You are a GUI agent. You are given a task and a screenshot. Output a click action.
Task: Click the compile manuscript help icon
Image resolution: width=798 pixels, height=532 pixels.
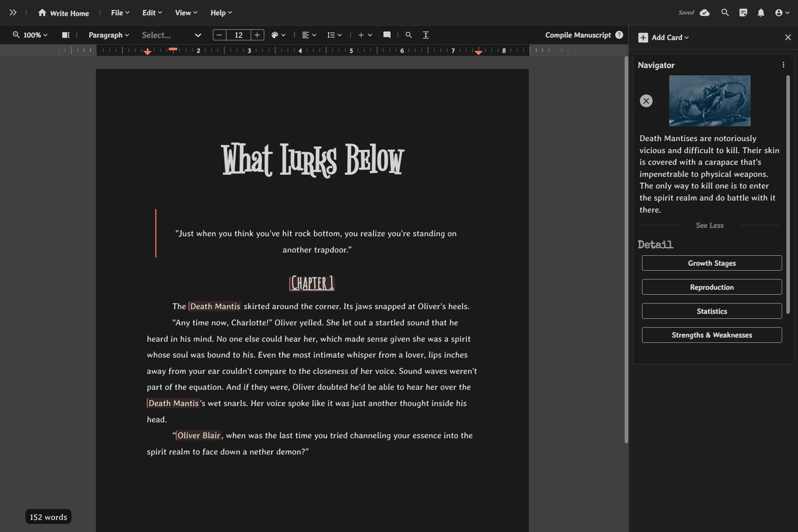pyautogui.click(x=619, y=35)
